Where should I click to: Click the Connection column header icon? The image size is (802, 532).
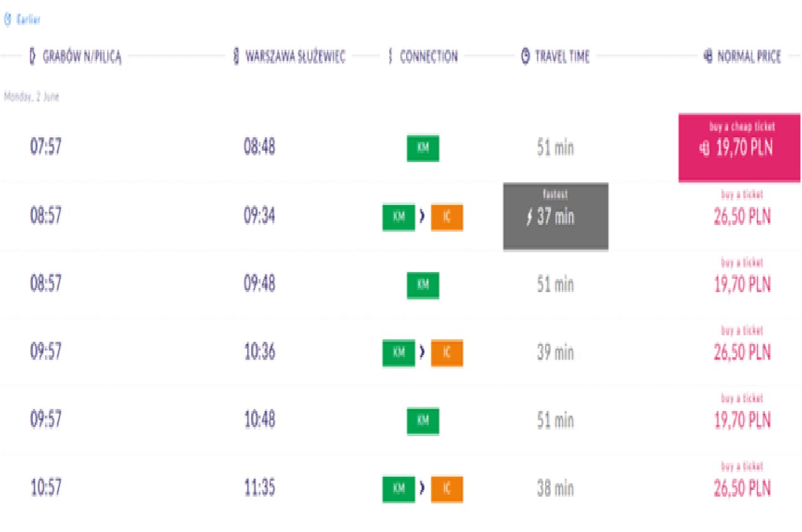point(390,57)
